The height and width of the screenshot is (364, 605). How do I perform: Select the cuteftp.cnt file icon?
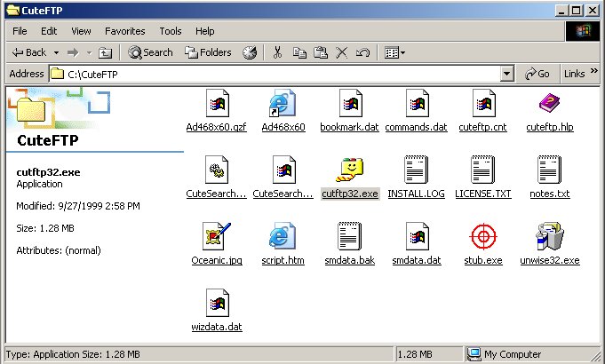[484, 103]
